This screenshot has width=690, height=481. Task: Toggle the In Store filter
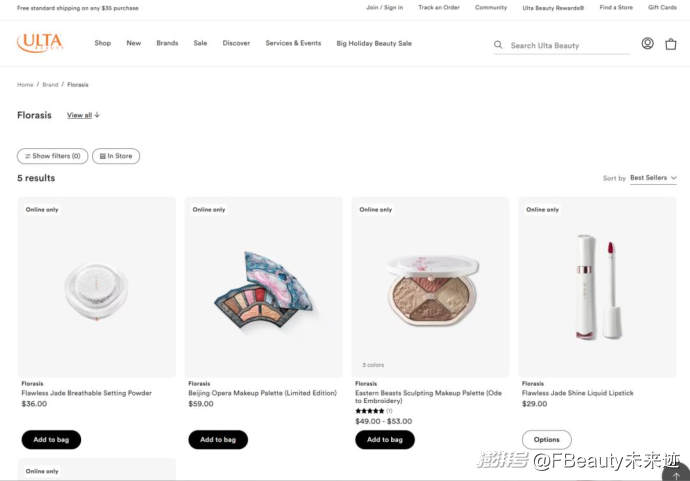pyautogui.click(x=116, y=156)
